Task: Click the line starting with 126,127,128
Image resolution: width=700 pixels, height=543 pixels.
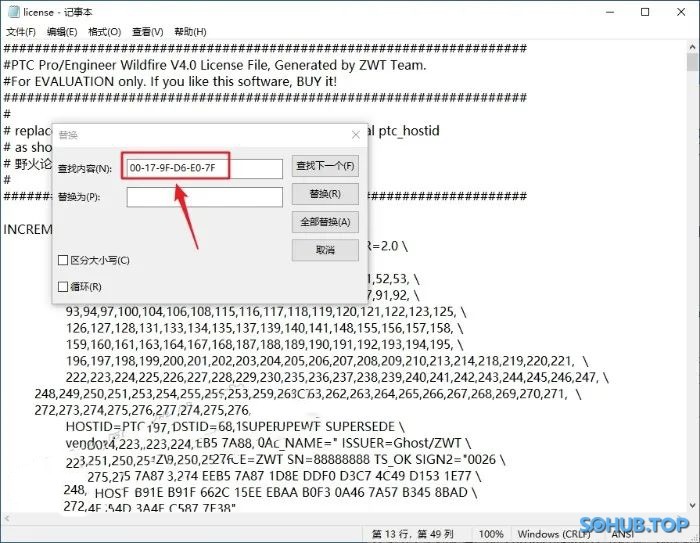Action: coord(265,328)
